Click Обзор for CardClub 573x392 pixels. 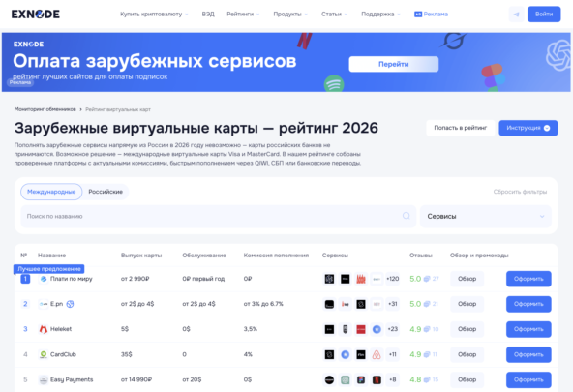[x=467, y=354]
